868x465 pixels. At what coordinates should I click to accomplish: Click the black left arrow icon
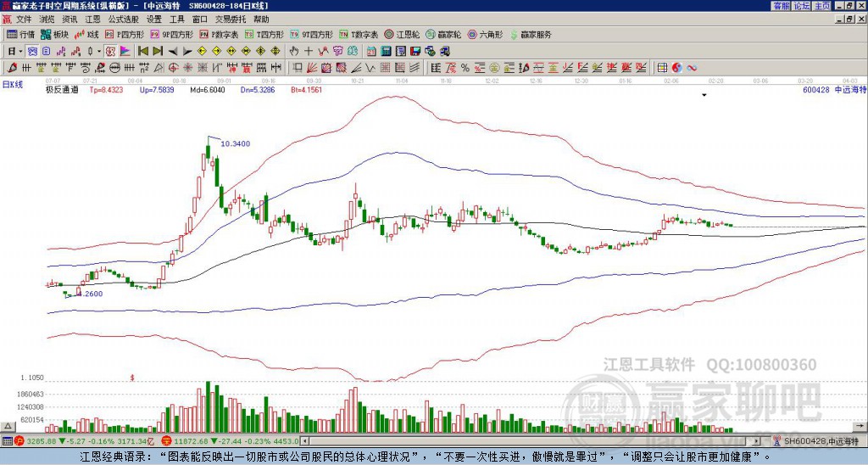click(173, 51)
